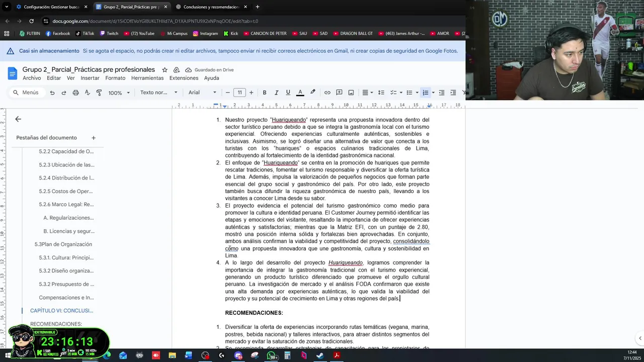This screenshot has width=644, height=362.
Task: Open the Instagram bookmark
Action: click(205, 34)
